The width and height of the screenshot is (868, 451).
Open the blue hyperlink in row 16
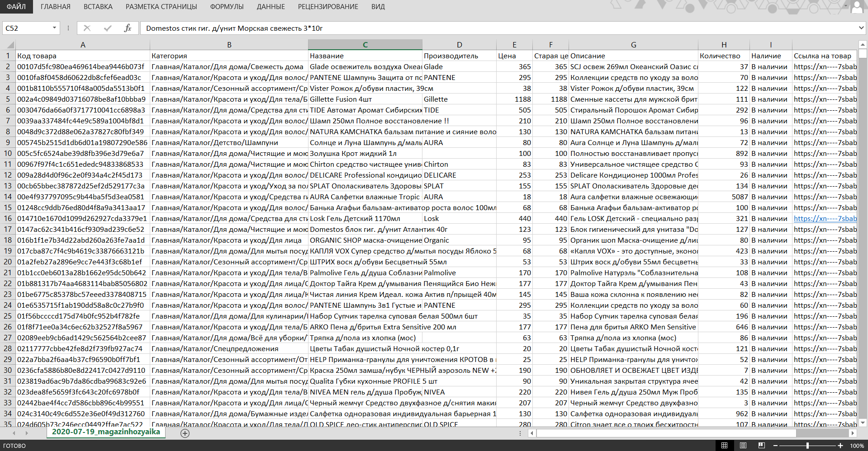point(825,219)
